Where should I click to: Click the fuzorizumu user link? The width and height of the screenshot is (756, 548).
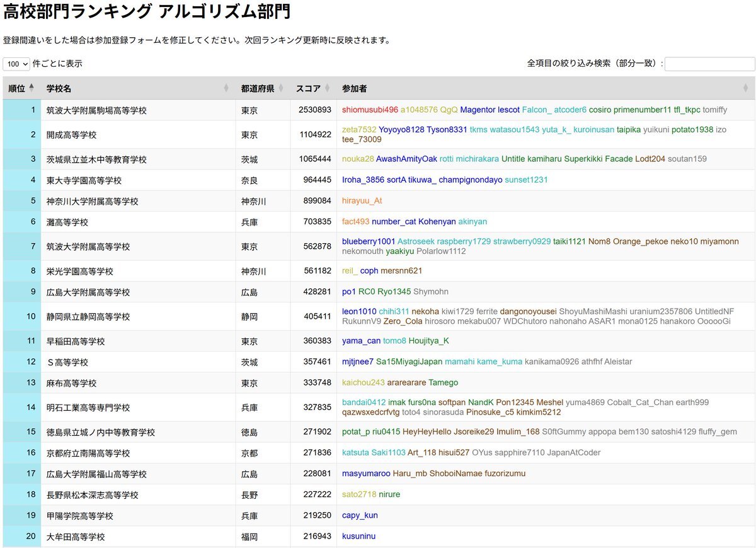tap(505, 473)
